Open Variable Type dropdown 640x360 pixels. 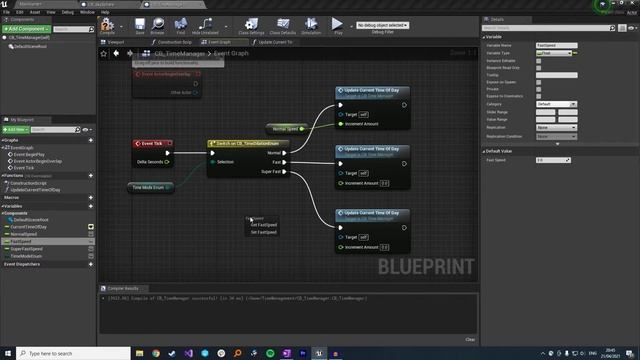coord(554,53)
